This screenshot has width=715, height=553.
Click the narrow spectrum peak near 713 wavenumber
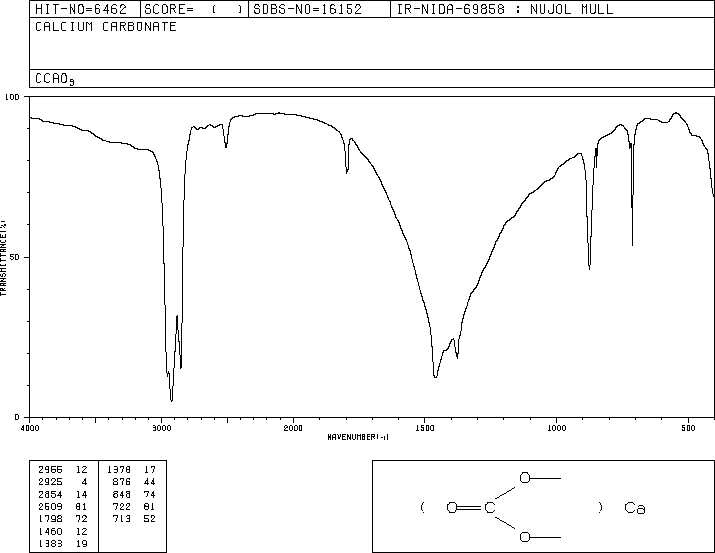click(x=632, y=244)
